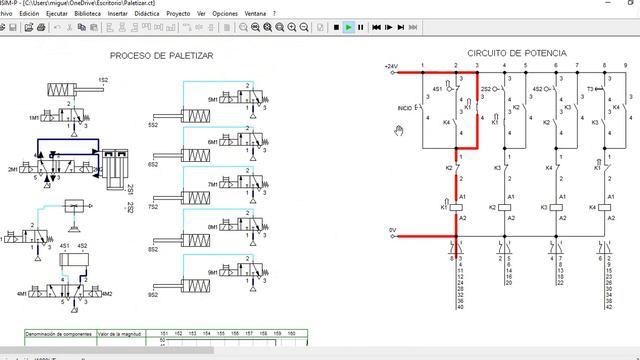This screenshot has width=640, height=360.
Task: Click the Zoom in plus magnifier
Action: [x=292, y=27]
